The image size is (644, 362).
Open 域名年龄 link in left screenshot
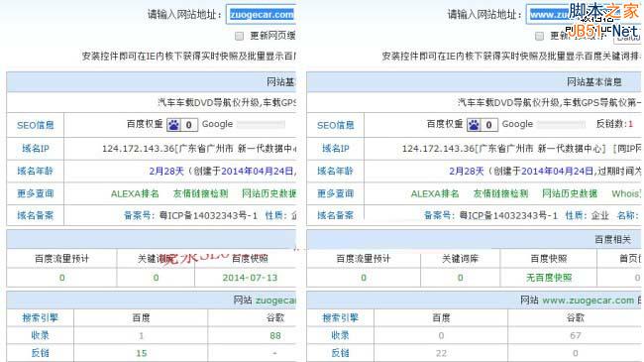point(36,171)
